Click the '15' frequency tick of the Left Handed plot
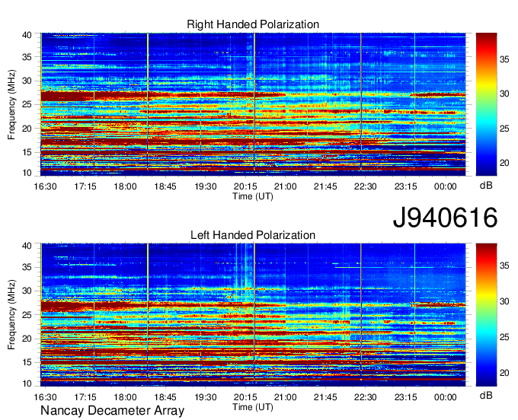This screenshot has height=420, width=518. (27, 363)
